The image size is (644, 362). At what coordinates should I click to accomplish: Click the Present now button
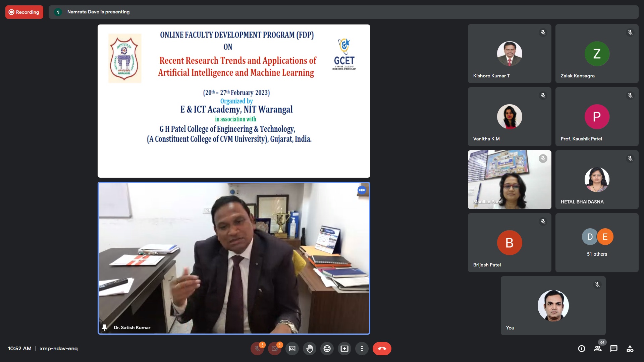[x=344, y=349]
